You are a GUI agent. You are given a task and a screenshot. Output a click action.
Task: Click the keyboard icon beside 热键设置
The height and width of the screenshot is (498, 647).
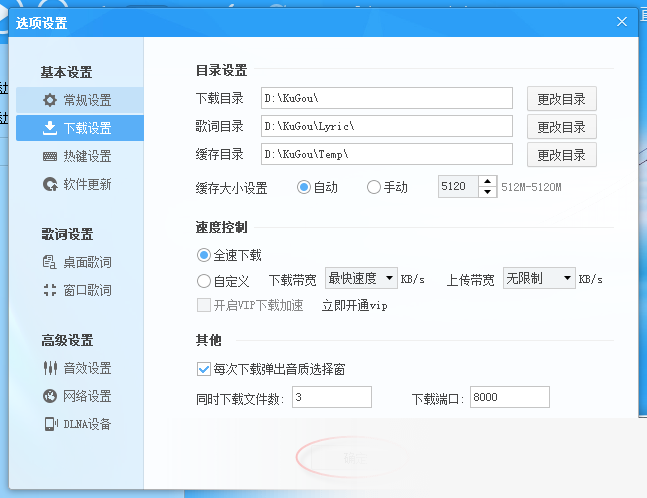[x=50, y=156]
